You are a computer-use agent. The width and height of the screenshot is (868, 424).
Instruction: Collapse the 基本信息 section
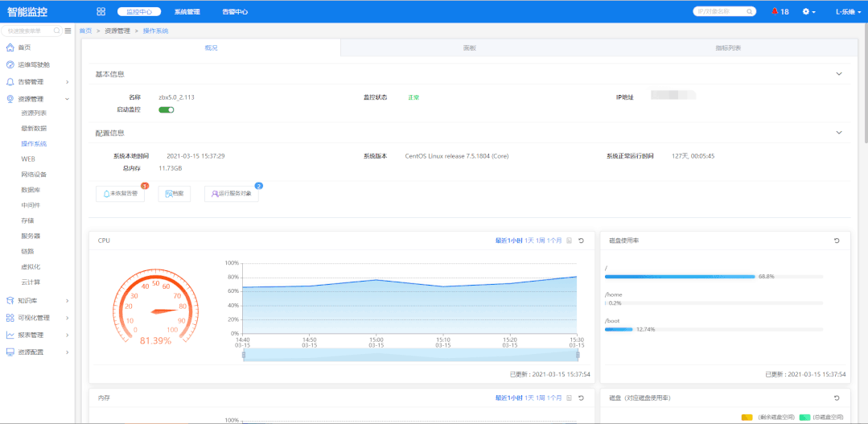coord(839,74)
